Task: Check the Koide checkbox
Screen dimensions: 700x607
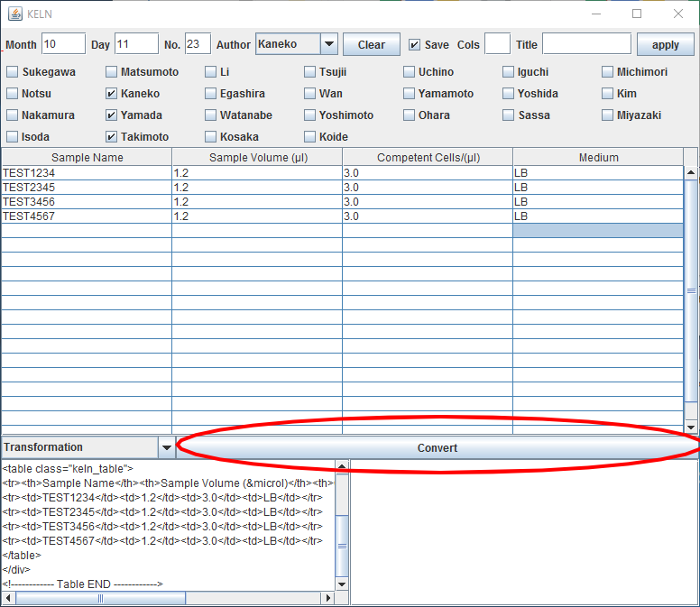Action: [309, 136]
